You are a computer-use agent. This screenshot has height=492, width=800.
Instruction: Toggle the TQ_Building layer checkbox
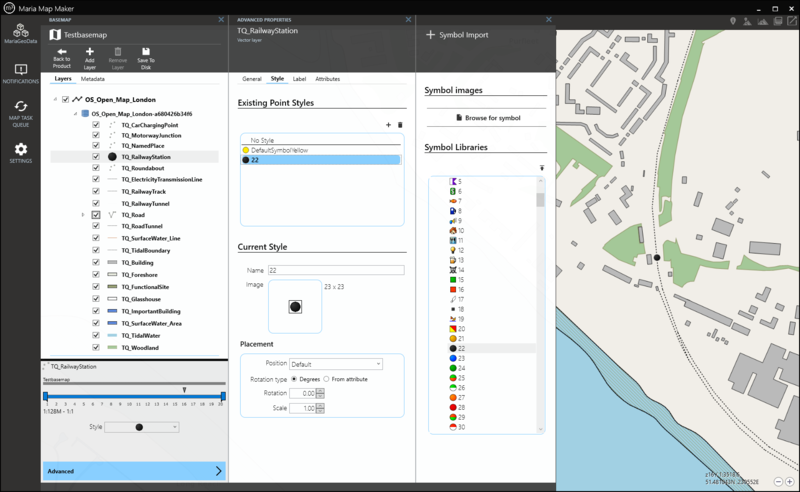[x=96, y=262]
